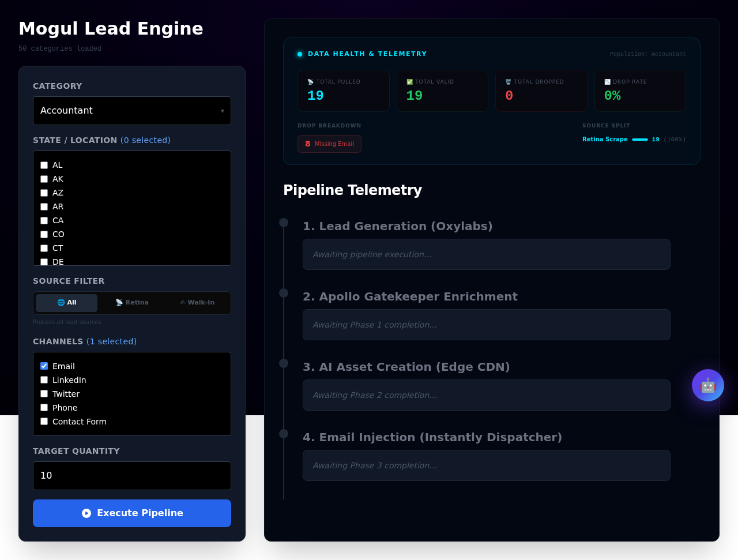Tick the Contact Form channel checkbox
The width and height of the screenshot is (738, 560).
tap(44, 422)
